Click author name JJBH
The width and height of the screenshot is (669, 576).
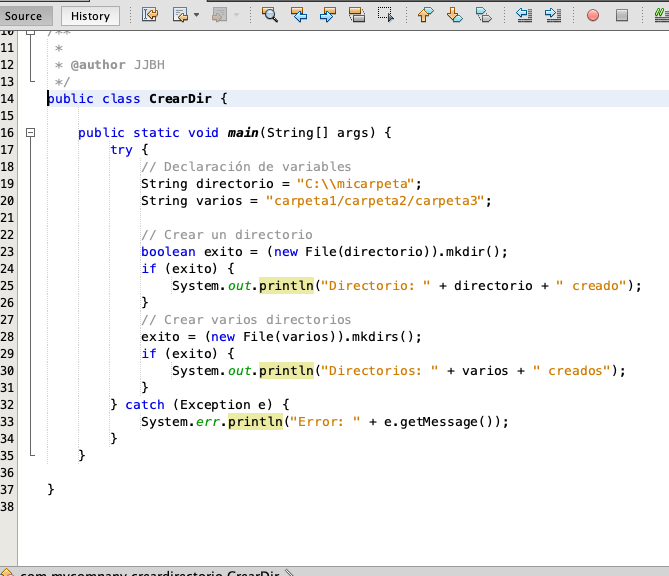pyautogui.click(x=149, y=65)
